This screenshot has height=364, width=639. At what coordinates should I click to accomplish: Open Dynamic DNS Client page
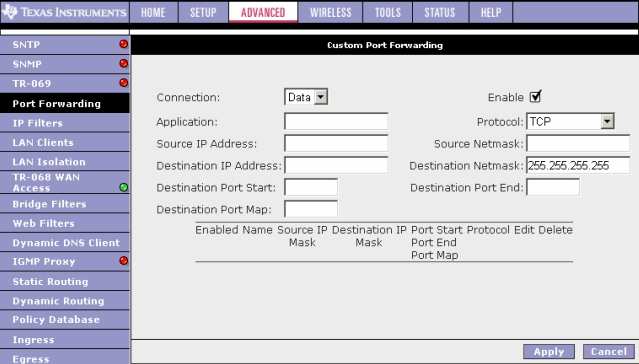[x=64, y=243]
